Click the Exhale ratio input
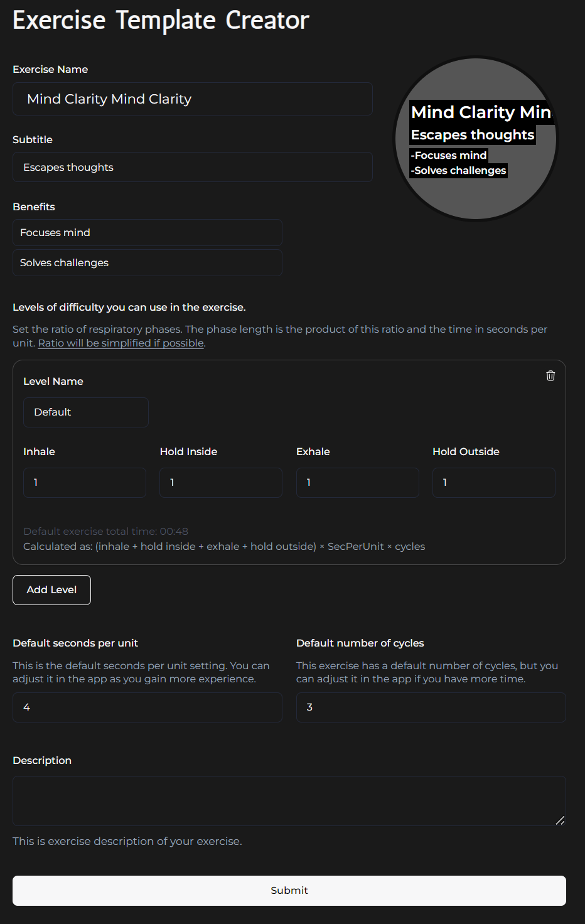The height and width of the screenshot is (924, 585). [x=357, y=483]
